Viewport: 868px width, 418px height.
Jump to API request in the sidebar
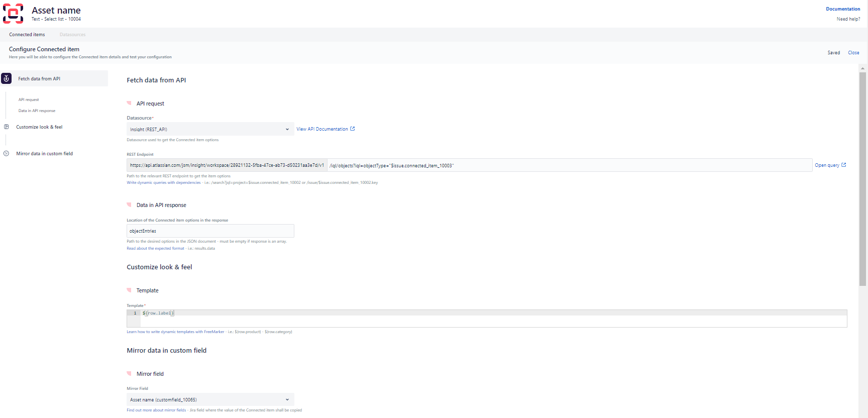click(29, 100)
